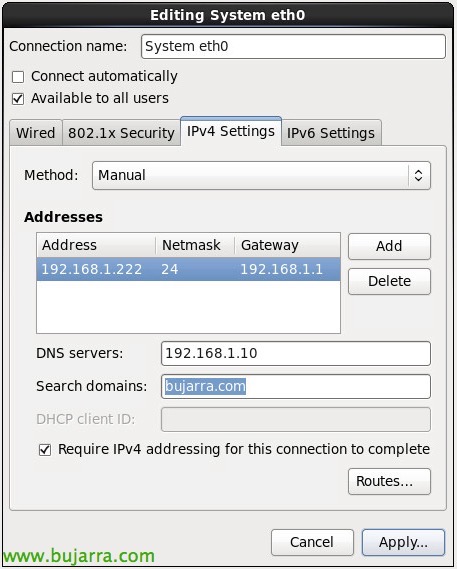Click the Add address button

pyautogui.click(x=389, y=246)
